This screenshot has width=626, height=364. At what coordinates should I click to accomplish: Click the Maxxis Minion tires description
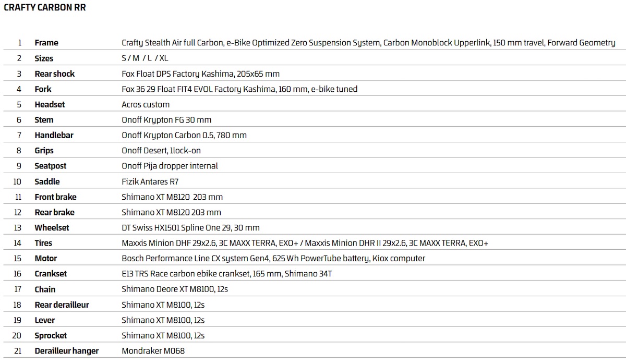click(x=305, y=243)
